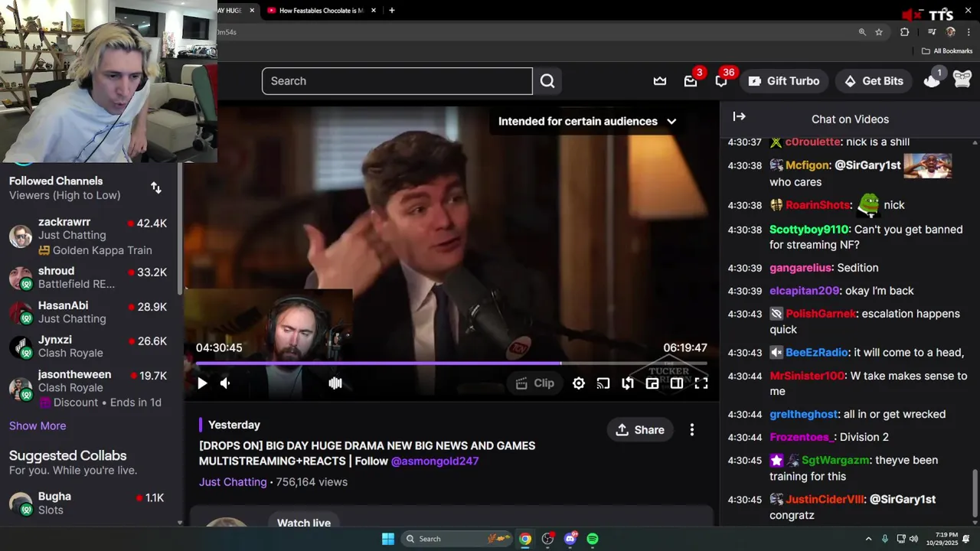Click the chat panel scrollbar
980x551 pixels.
[x=975, y=494]
